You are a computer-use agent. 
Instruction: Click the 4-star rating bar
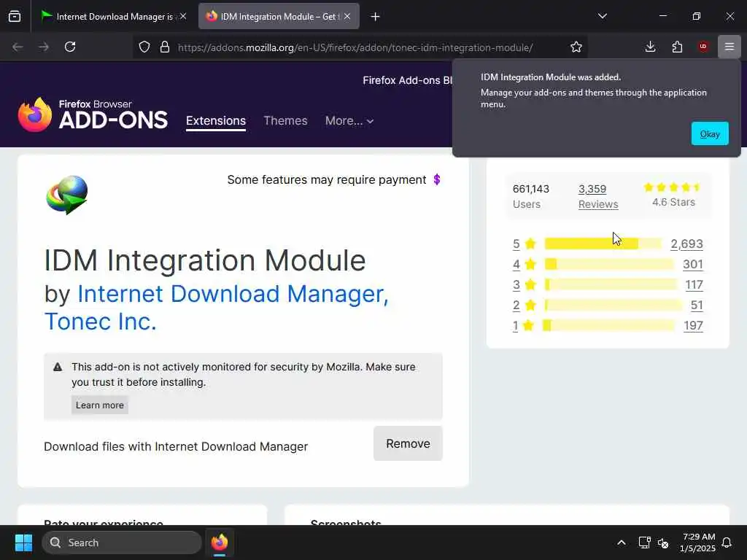609,264
